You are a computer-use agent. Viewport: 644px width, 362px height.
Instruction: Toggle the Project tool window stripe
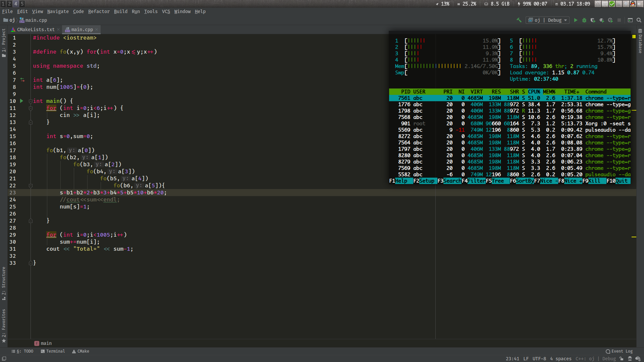tap(4, 42)
